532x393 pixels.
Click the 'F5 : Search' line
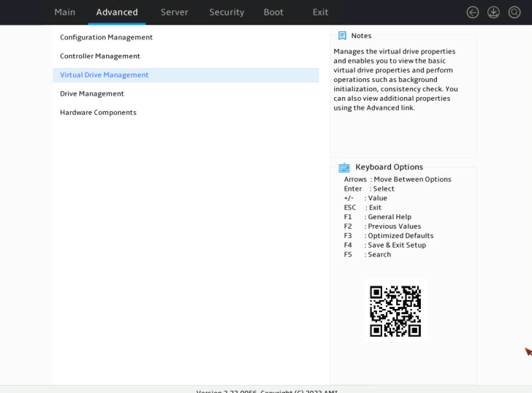coord(368,254)
